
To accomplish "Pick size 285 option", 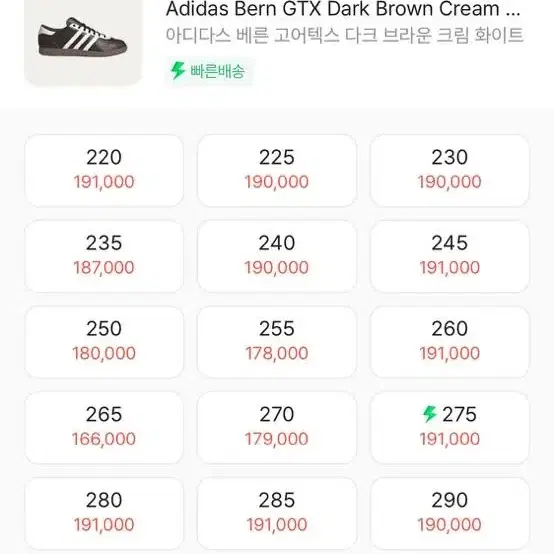I will tap(277, 513).
